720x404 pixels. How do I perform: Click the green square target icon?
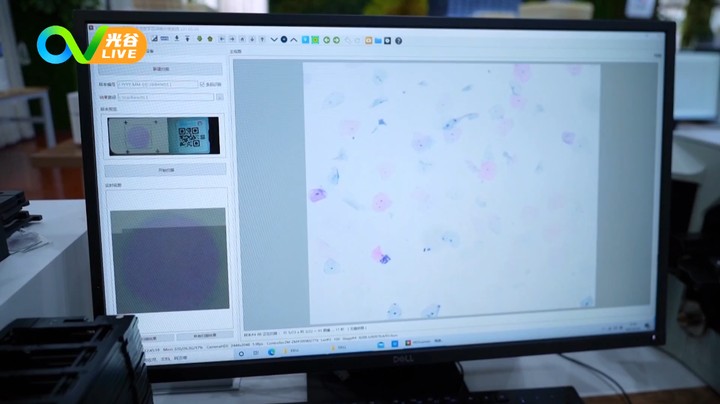[x=315, y=40]
